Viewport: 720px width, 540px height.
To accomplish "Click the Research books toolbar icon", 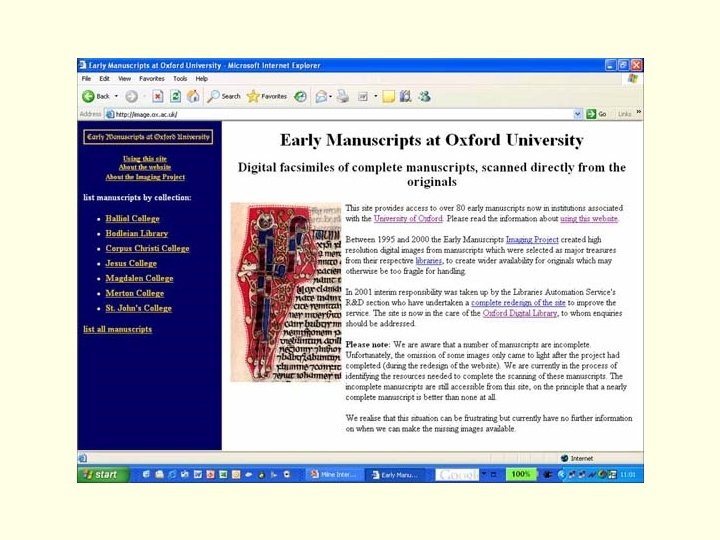I will tap(405, 96).
